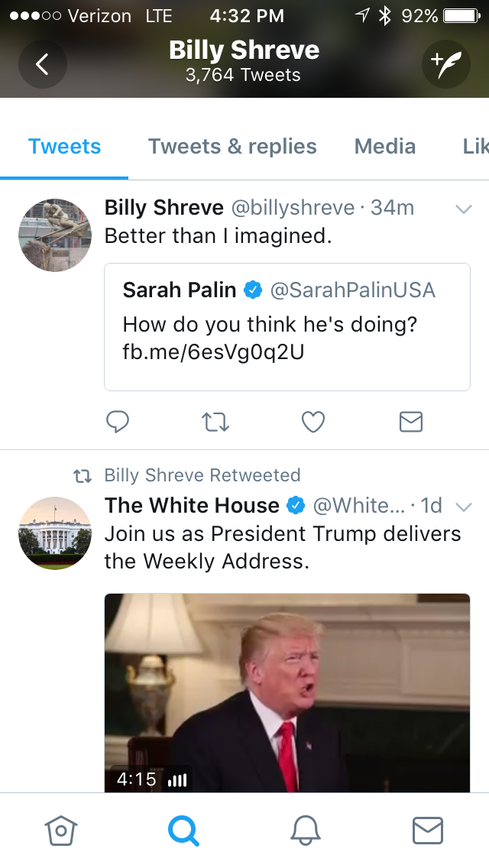Select the Tweets tab
Screen dimensions: 489x868
point(64,147)
